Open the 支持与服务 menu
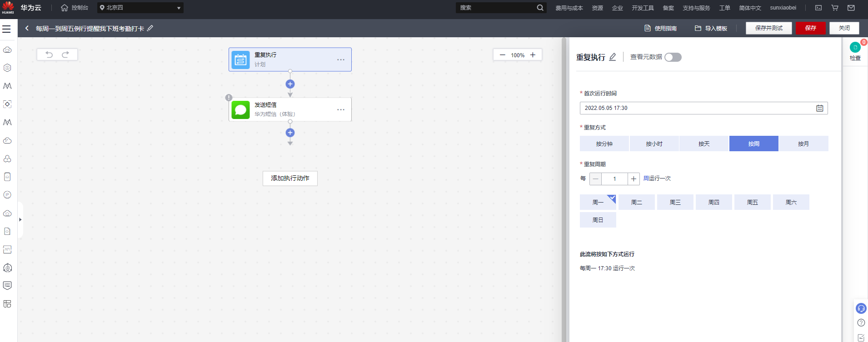Screen dimensions: 868x342 696,8
